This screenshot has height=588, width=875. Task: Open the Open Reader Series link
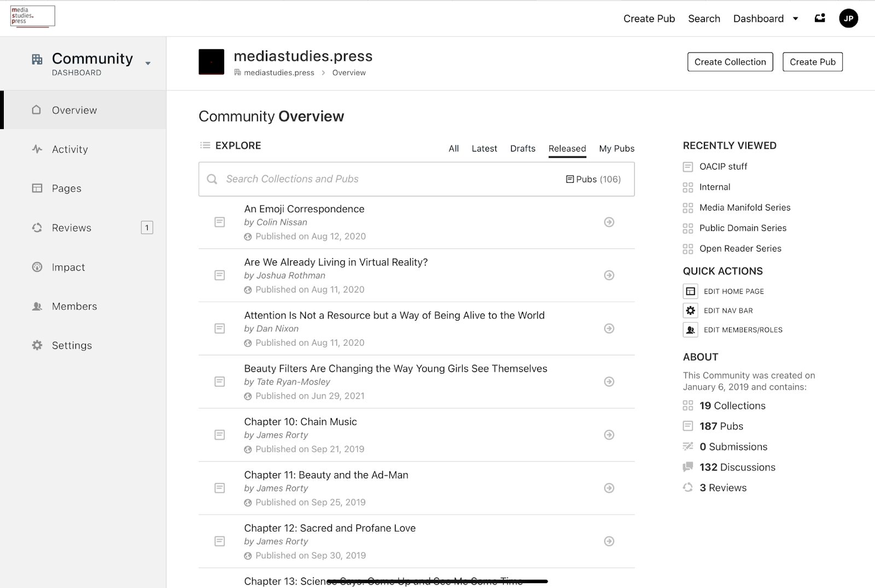(740, 248)
